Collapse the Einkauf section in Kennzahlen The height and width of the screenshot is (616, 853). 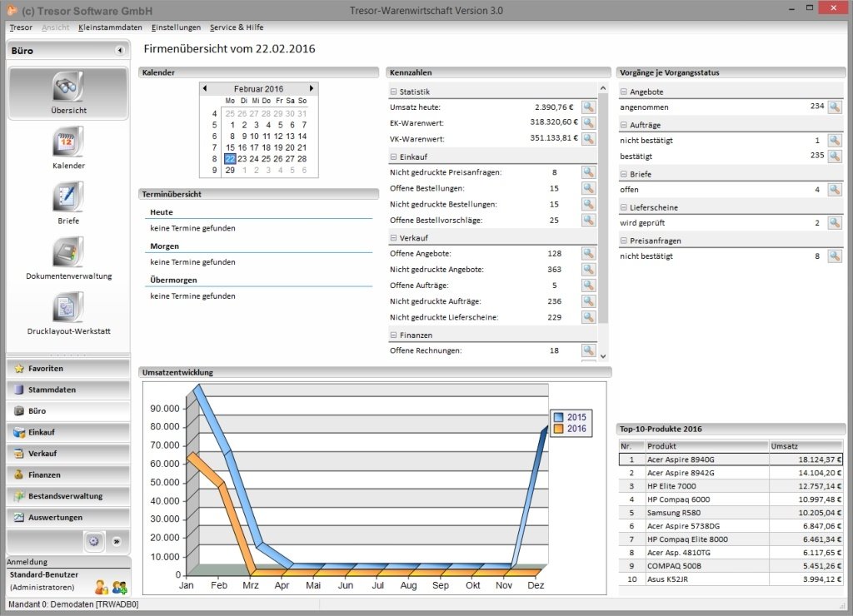point(394,156)
